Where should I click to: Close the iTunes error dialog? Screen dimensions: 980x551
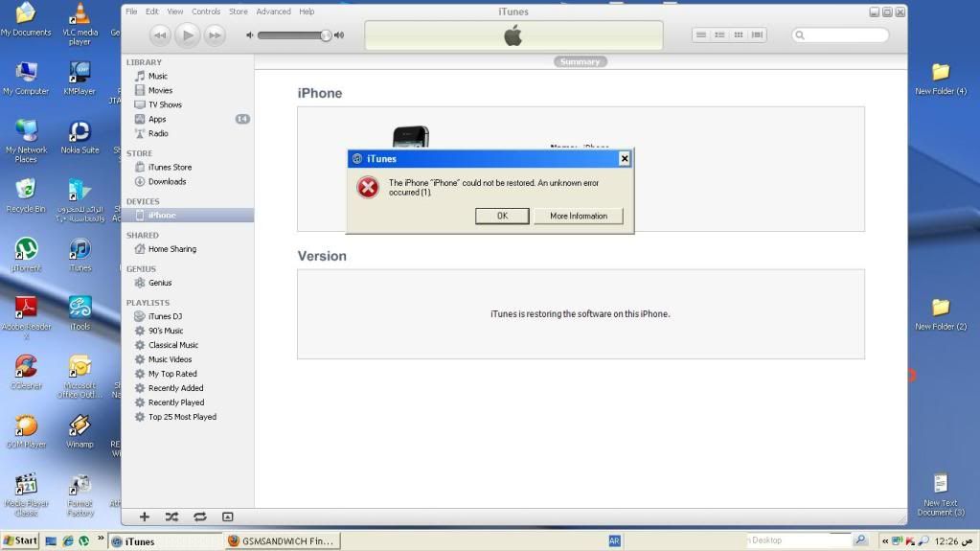click(x=624, y=159)
